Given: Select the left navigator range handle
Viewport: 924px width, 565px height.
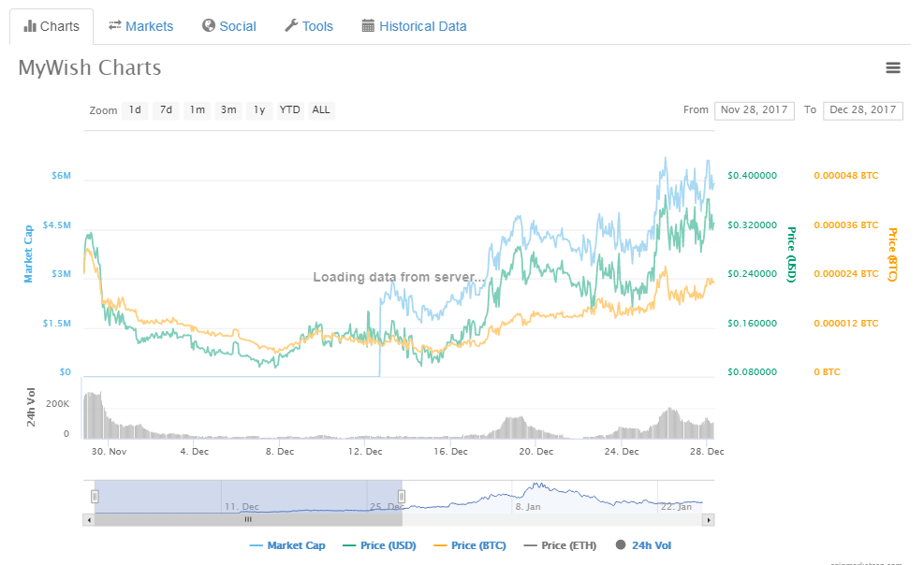Looking at the screenshot, I should tap(95, 496).
